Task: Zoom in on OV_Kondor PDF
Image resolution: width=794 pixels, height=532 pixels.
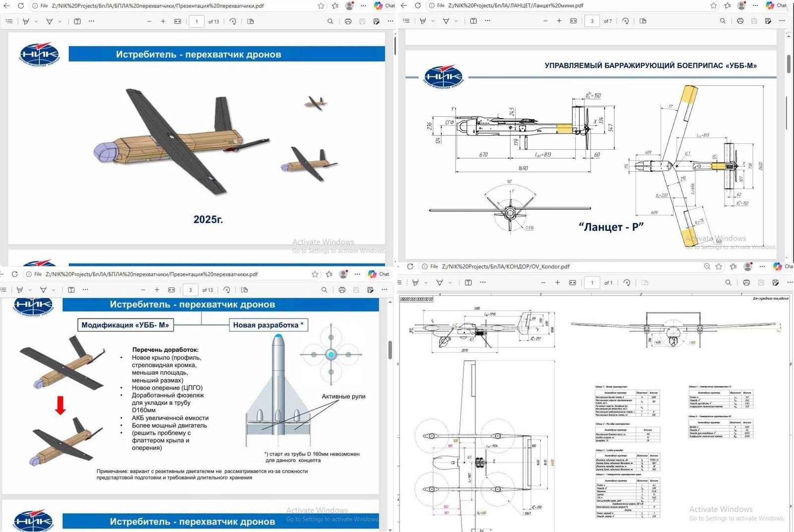Action: pos(557,282)
